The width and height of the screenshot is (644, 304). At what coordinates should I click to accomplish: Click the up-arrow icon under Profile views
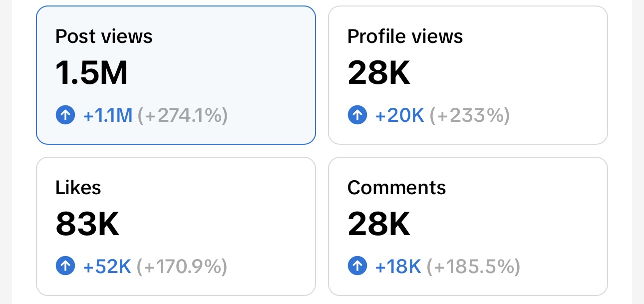(357, 116)
